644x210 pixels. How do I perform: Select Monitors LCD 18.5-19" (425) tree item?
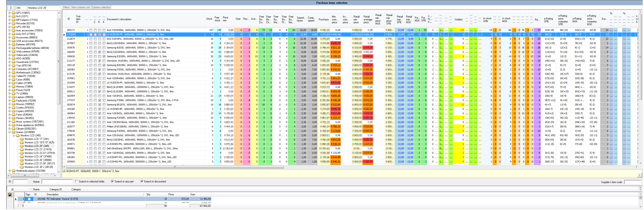coord(39,142)
